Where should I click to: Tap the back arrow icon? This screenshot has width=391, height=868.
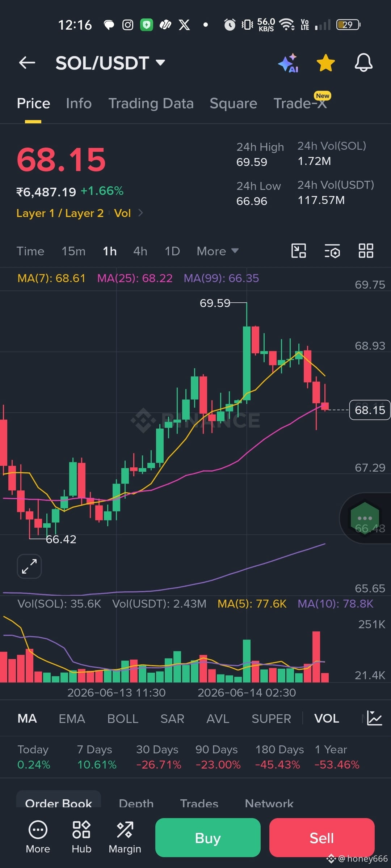coord(27,63)
